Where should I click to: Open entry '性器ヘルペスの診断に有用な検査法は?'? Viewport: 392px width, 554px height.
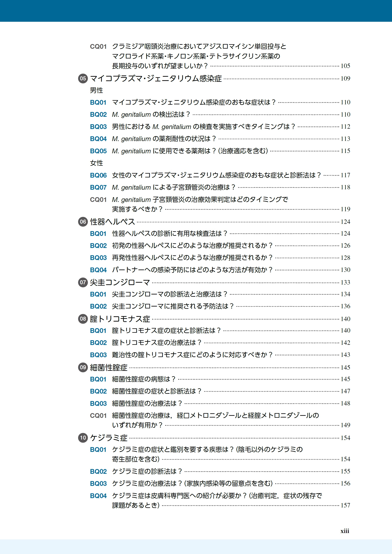(x=170, y=234)
